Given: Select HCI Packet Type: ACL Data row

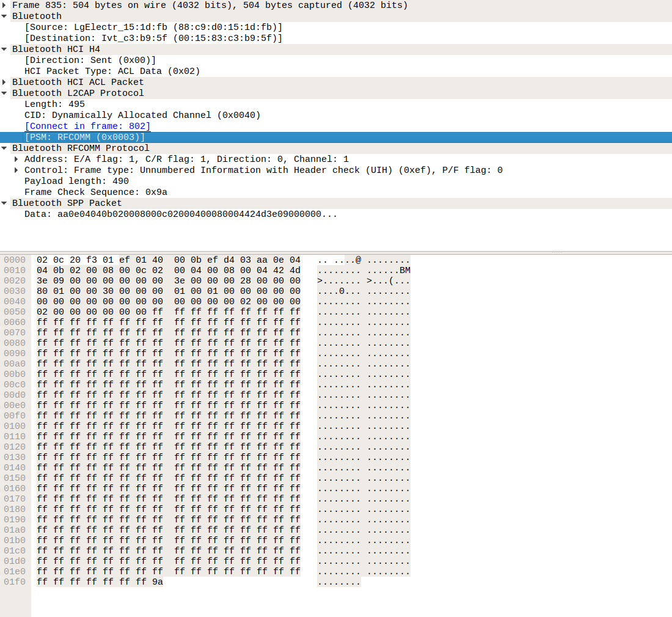Looking at the screenshot, I should pyautogui.click(x=112, y=71).
